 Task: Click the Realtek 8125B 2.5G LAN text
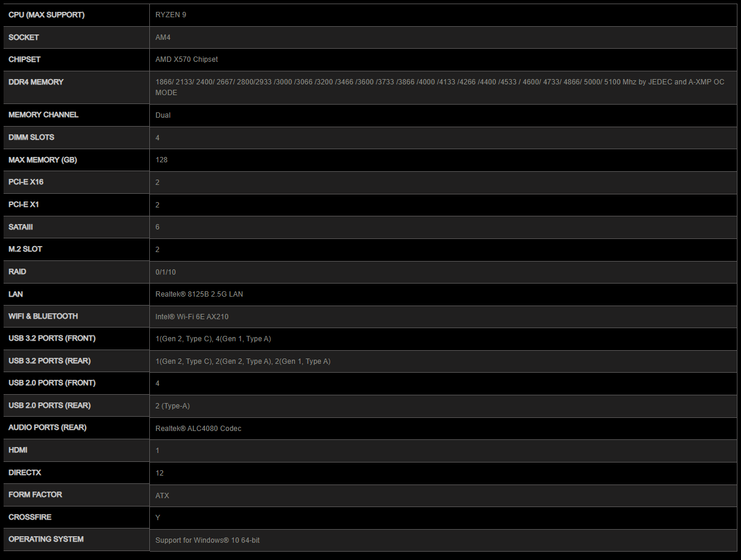click(199, 294)
